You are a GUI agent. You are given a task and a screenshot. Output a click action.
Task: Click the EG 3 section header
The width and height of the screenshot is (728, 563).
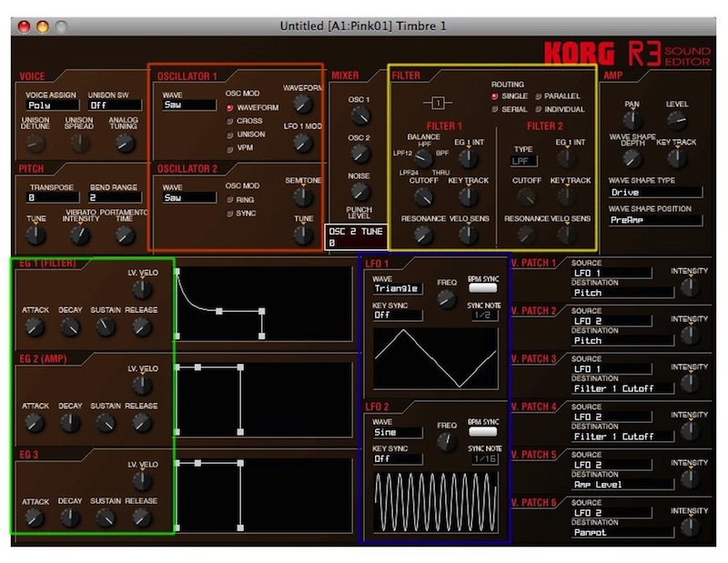(35, 452)
